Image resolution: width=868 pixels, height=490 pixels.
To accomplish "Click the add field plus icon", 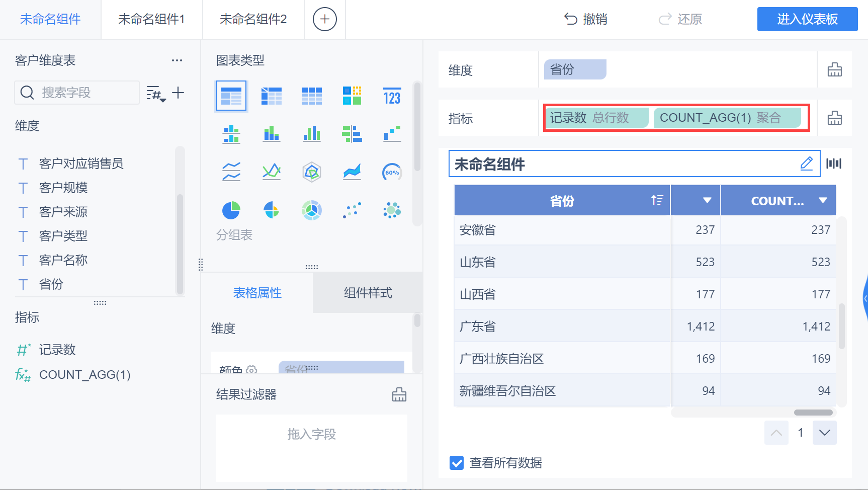I will point(178,93).
